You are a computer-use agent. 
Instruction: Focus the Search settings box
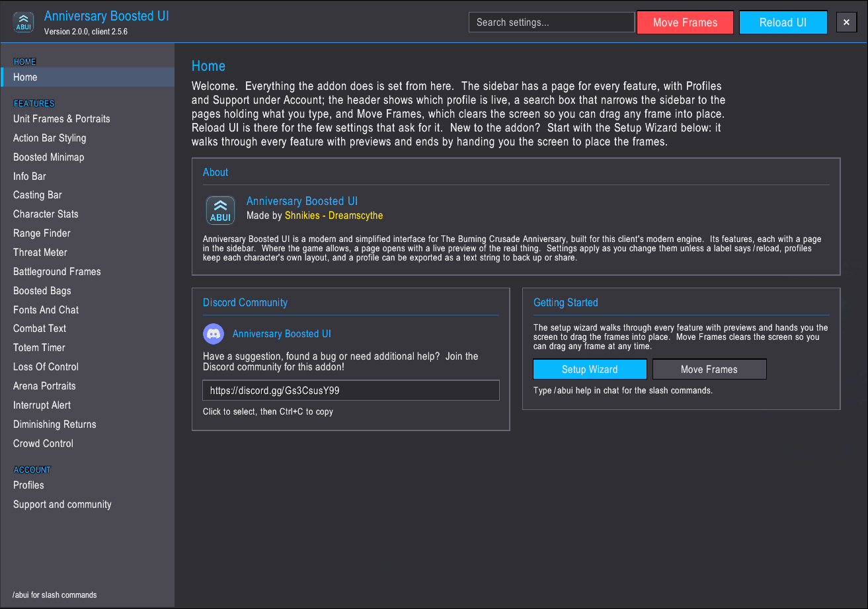[x=551, y=22]
